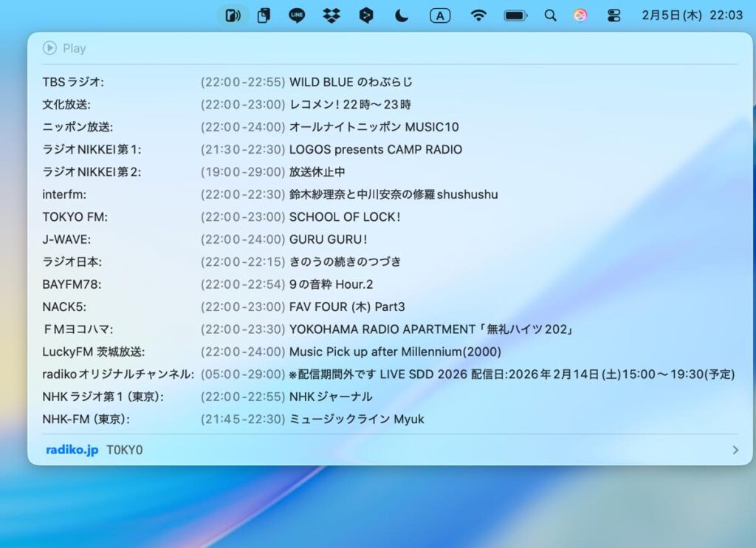Open Control Center from menu bar

pyautogui.click(x=614, y=16)
